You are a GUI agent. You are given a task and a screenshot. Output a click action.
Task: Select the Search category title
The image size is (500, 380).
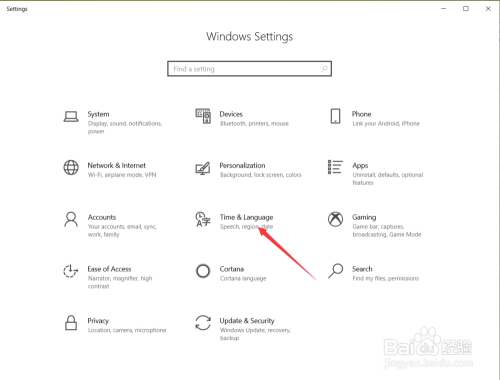point(362,269)
